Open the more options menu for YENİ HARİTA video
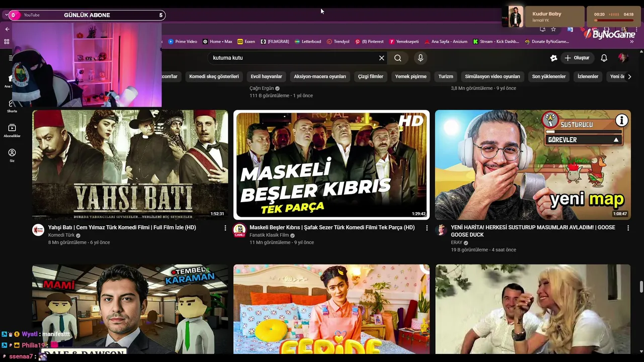644x362 pixels. (628, 228)
